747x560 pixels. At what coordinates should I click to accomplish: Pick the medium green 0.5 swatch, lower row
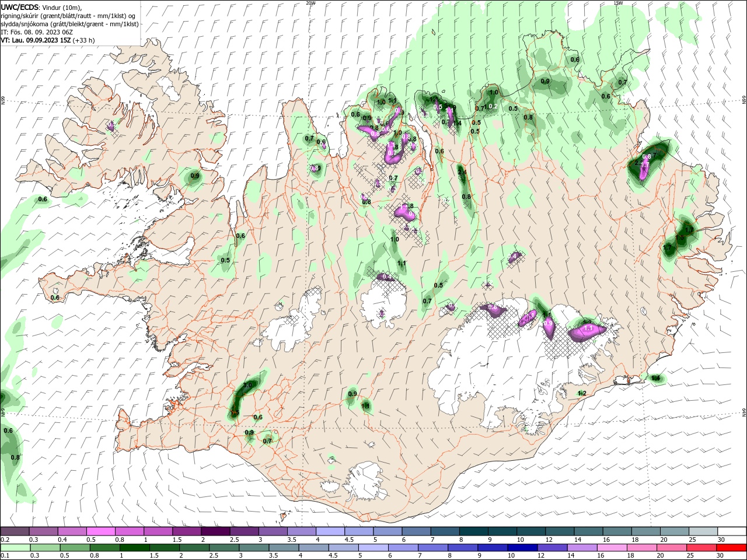(x=75, y=548)
